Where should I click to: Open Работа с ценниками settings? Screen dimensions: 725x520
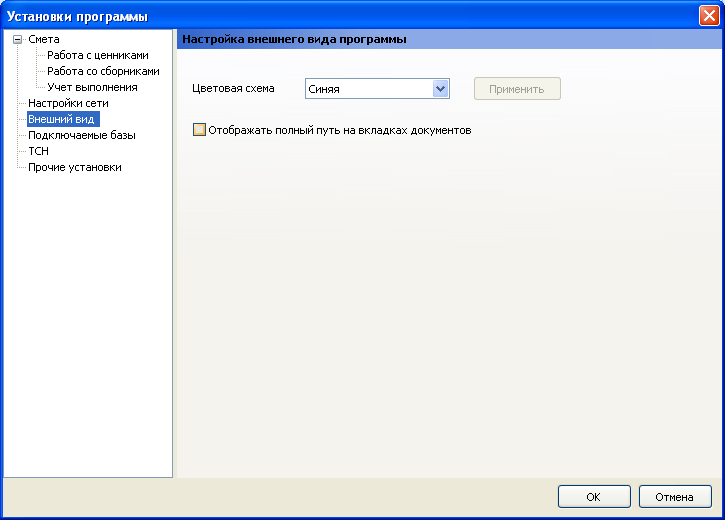[98, 55]
